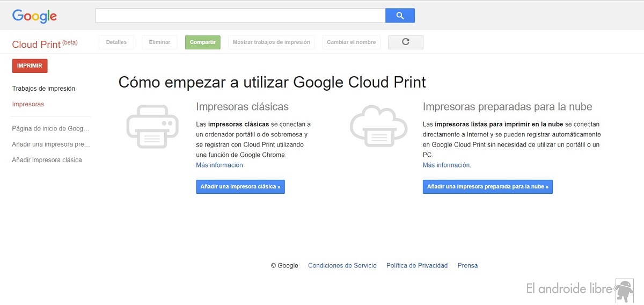
Task: Click inside the Google search field
Action: (240, 16)
